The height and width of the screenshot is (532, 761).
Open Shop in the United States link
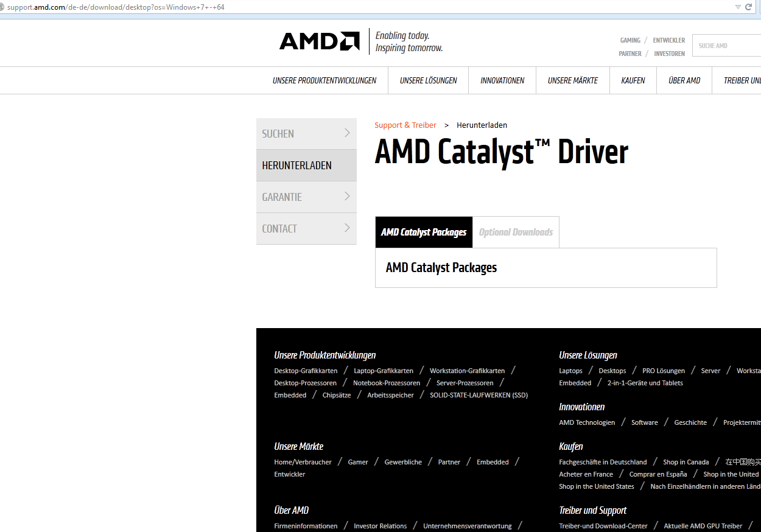[597, 486]
